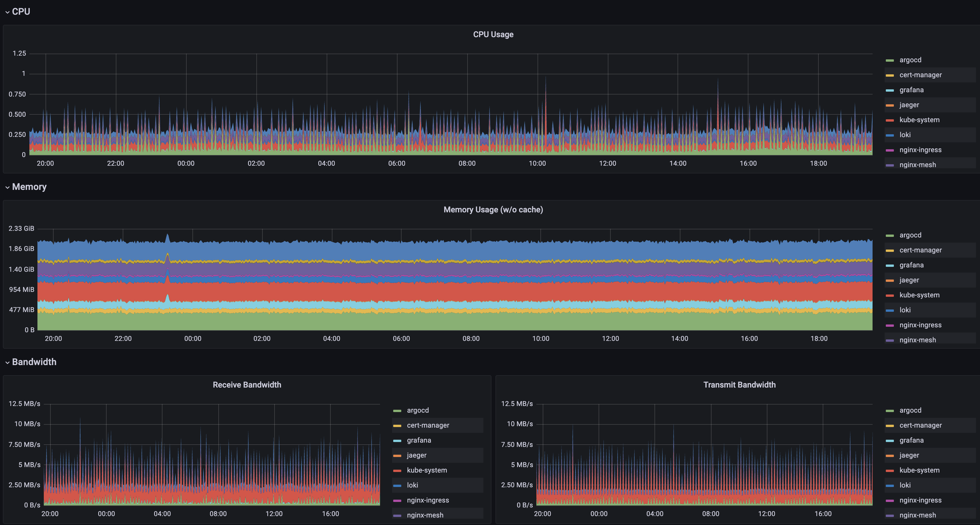Open Memory Usage (w/o cache) panel title
This screenshot has height=525, width=980.
pos(493,209)
